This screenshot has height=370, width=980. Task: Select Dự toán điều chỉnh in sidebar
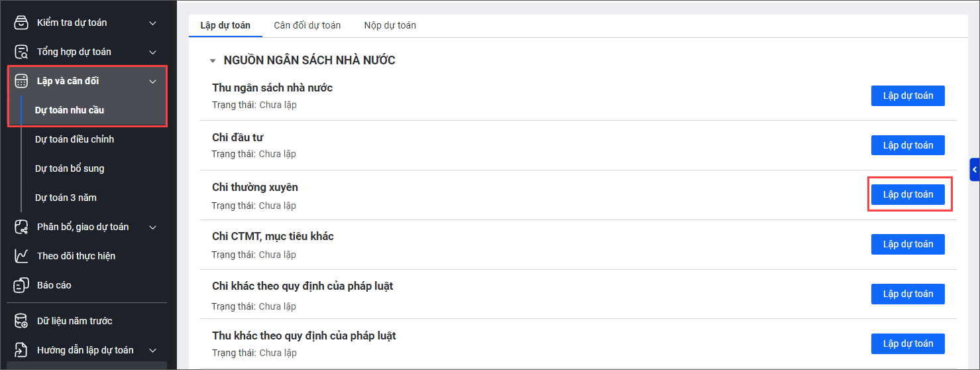74,139
